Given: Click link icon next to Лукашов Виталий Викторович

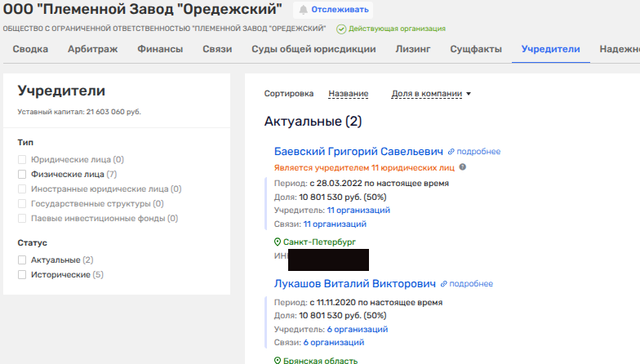Looking at the screenshot, I should [x=444, y=284].
